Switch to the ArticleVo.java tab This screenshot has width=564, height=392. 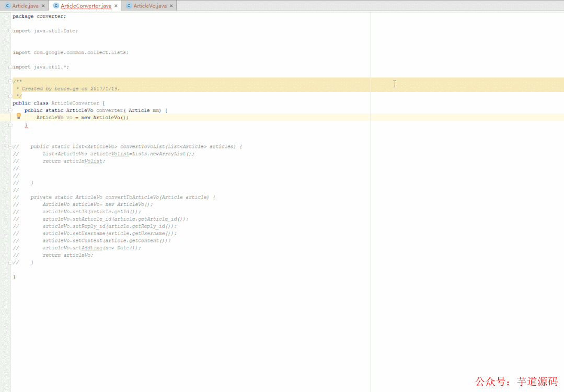tap(152, 6)
